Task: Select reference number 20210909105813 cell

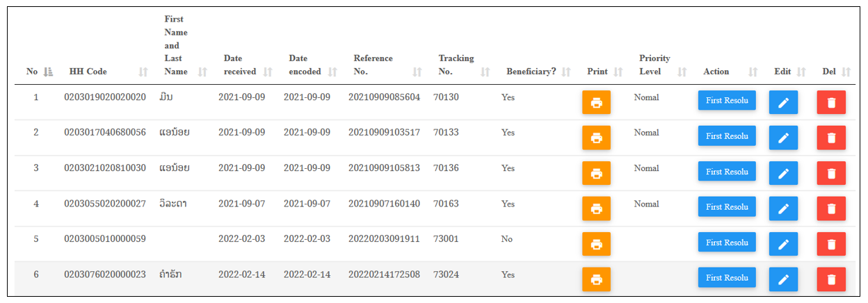Action: click(x=384, y=168)
